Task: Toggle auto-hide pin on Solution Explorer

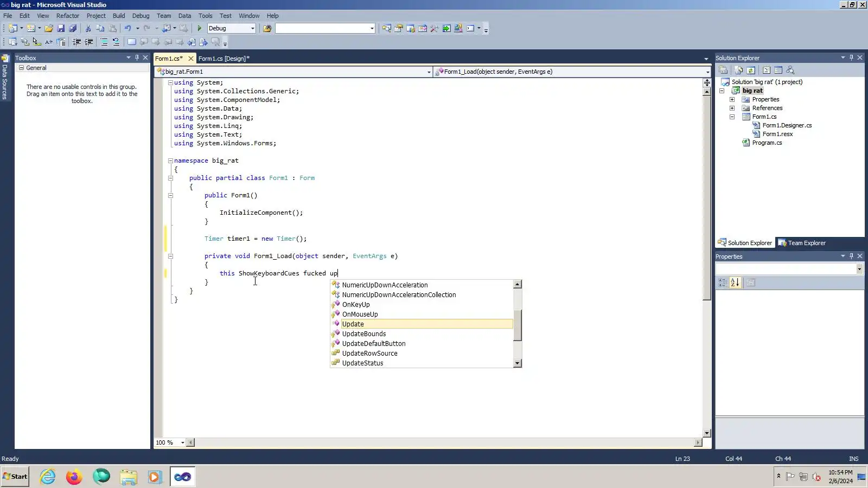Action: [851, 57]
